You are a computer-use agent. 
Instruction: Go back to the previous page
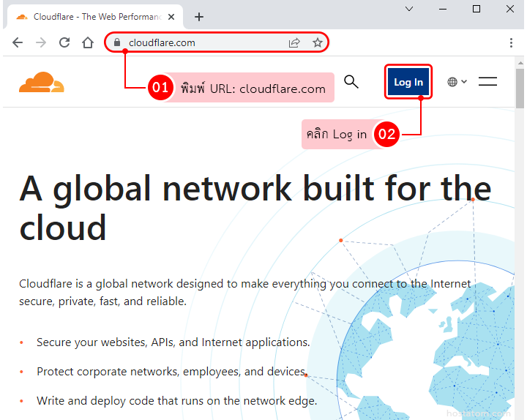click(x=18, y=42)
